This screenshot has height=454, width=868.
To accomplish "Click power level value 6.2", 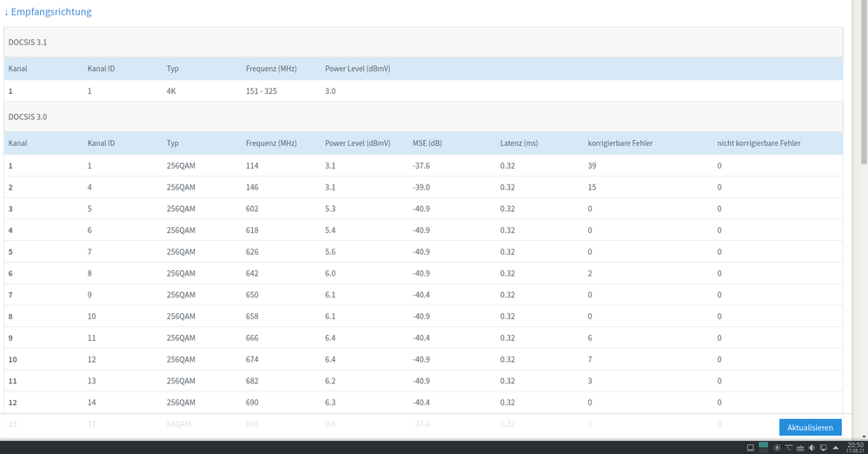I will pyautogui.click(x=330, y=381).
